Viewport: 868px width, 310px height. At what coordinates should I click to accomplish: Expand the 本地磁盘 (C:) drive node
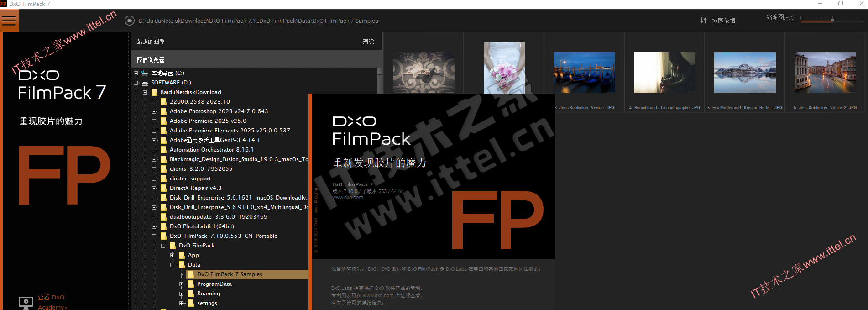136,73
